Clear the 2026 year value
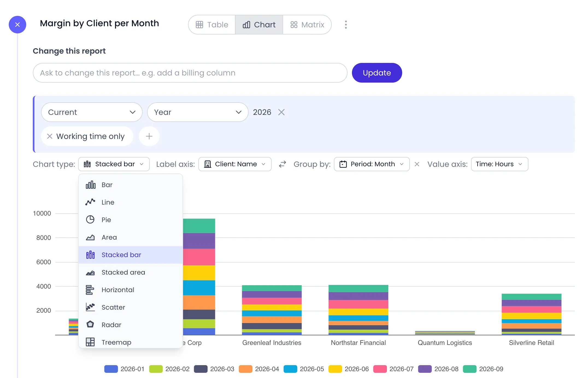This screenshot has height=378, width=588. 281,112
